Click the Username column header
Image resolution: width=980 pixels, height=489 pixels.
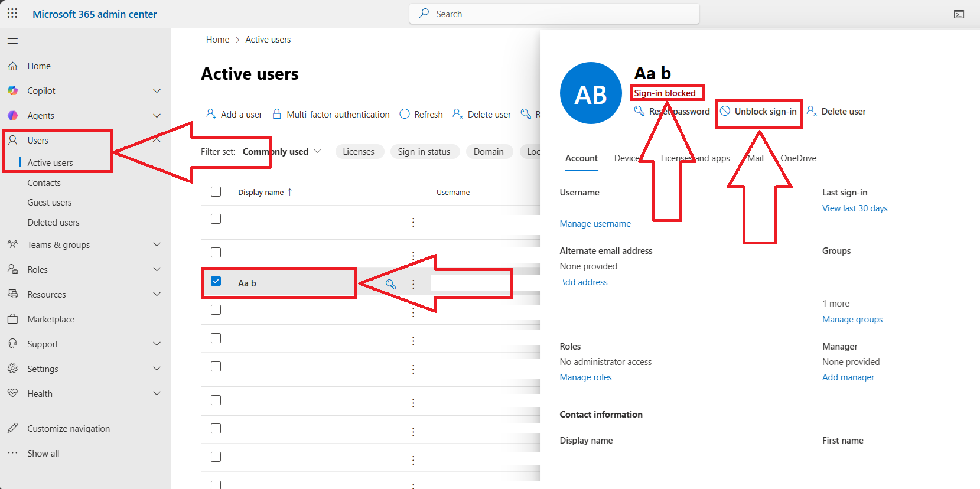pyautogui.click(x=453, y=193)
